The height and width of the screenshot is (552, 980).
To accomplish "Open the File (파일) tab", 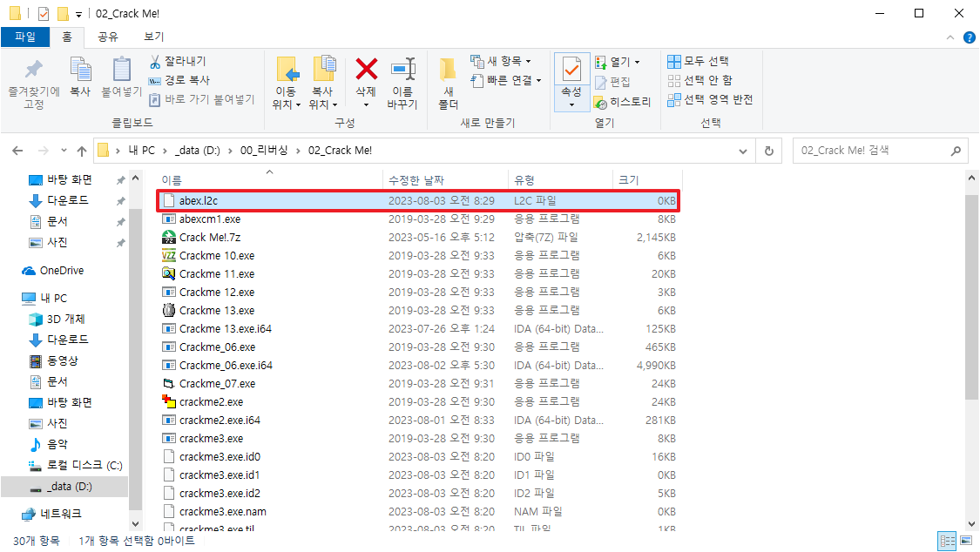I will (25, 37).
